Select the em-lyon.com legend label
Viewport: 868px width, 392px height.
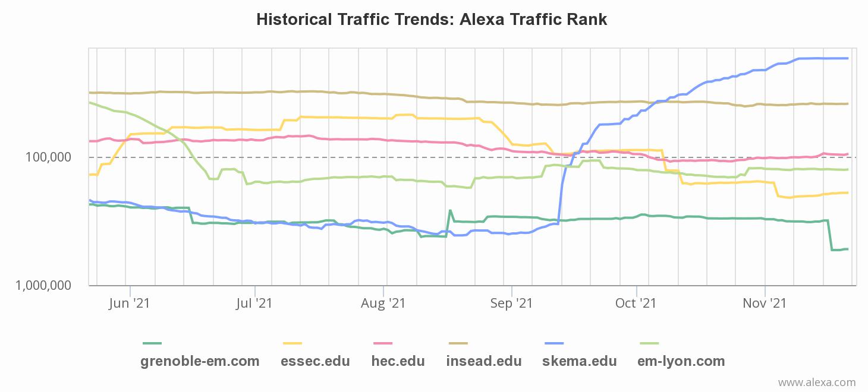(x=681, y=361)
